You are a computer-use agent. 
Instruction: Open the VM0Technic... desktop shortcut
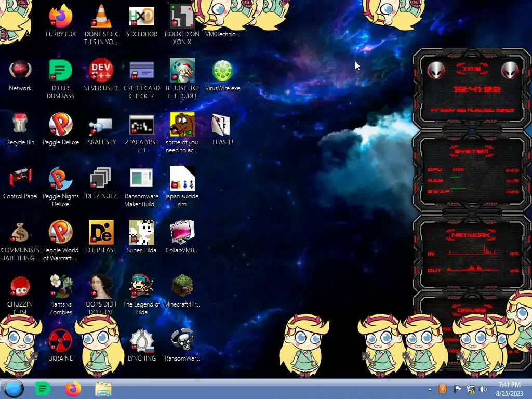(x=222, y=34)
